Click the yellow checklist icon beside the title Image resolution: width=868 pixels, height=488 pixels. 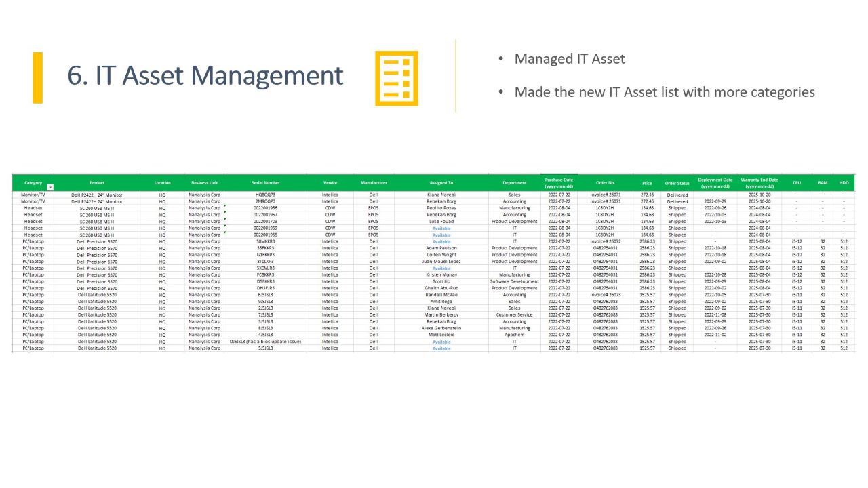coord(397,78)
